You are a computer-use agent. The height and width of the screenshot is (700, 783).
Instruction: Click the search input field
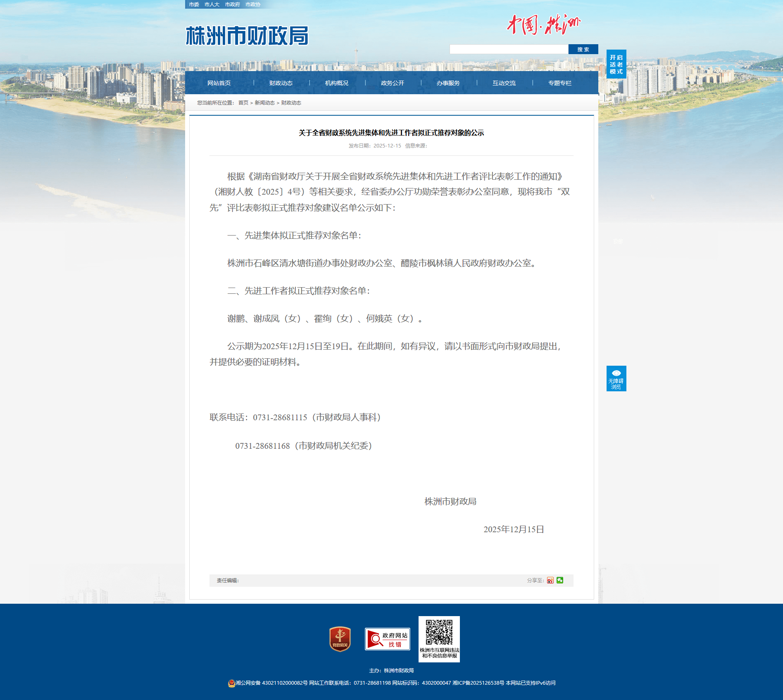click(x=509, y=50)
